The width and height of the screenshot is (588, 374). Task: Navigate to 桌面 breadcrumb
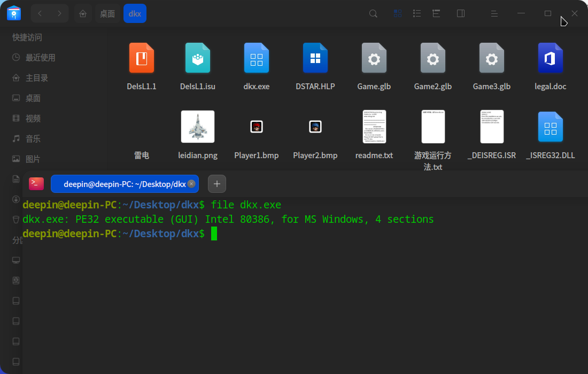[x=107, y=13]
